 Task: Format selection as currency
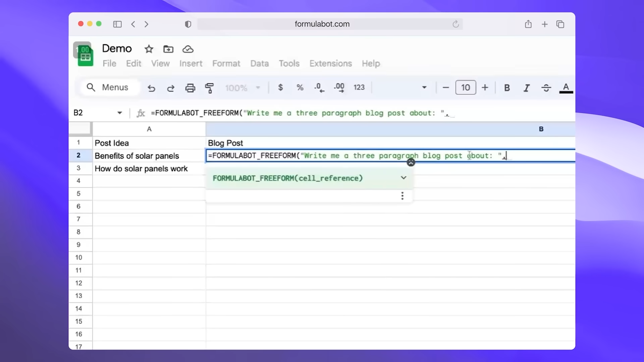[280, 87]
